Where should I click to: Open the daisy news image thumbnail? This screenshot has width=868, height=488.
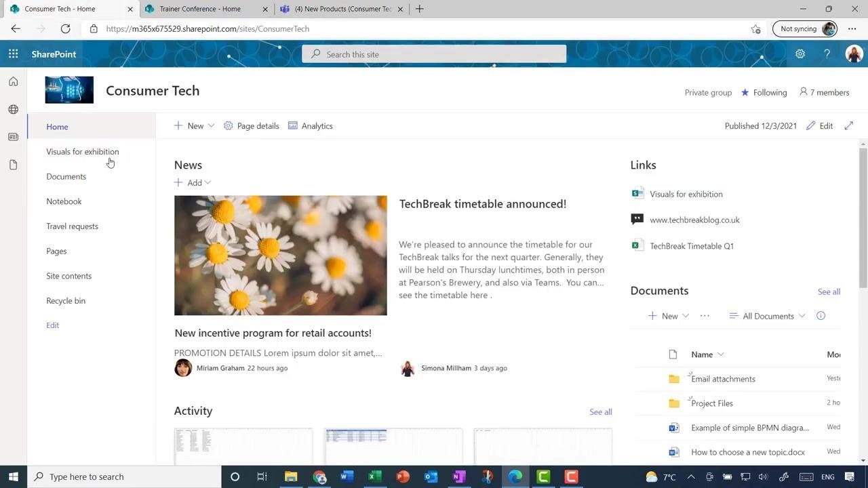[281, 256]
